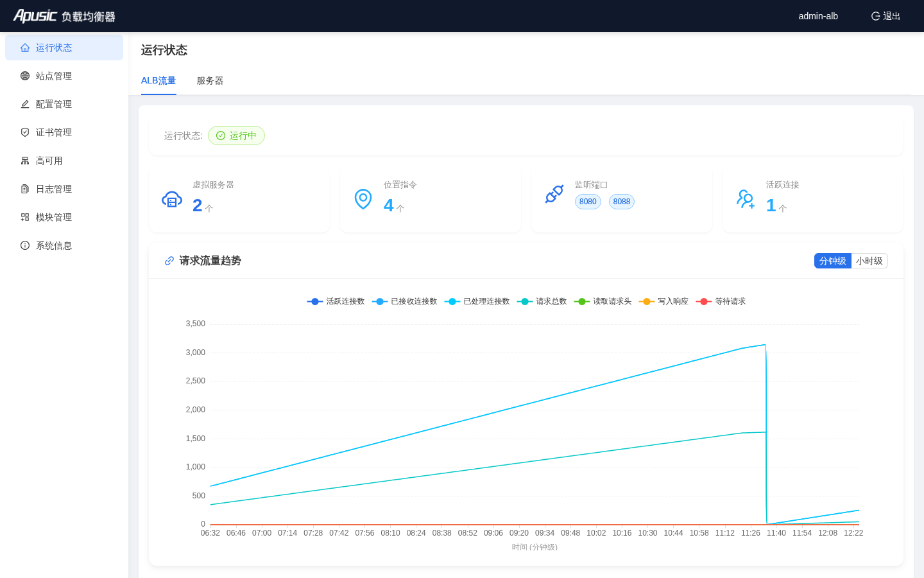Viewport: 924px width, 578px height.
Task: Open 证书管理 menu item
Action: [x=64, y=132]
